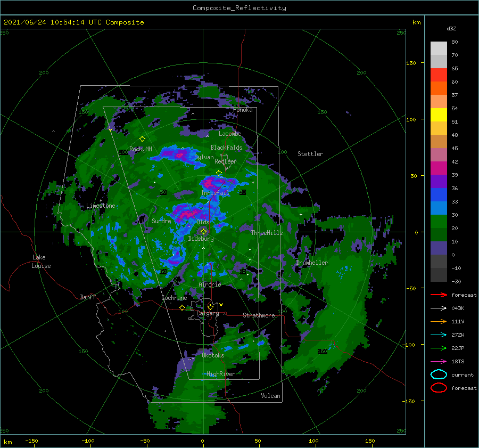Click the Strathmore town label
This screenshot has height=448, width=479.
(259, 315)
